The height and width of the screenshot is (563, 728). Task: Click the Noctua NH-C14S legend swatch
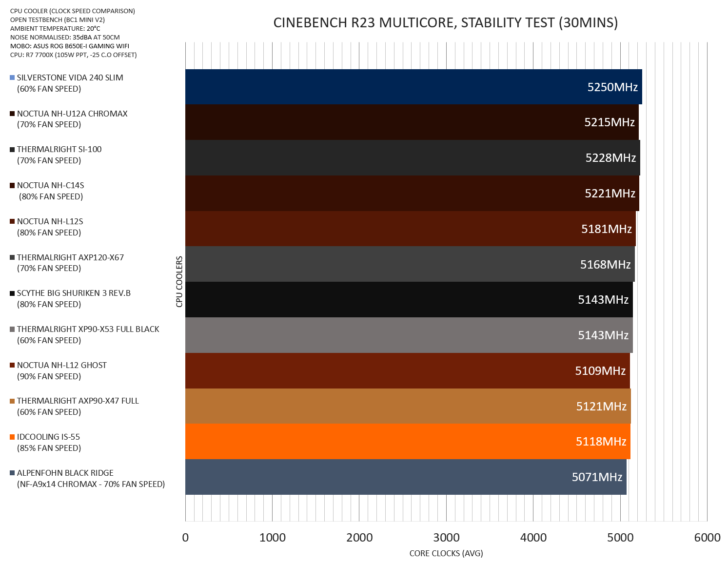point(12,185)
